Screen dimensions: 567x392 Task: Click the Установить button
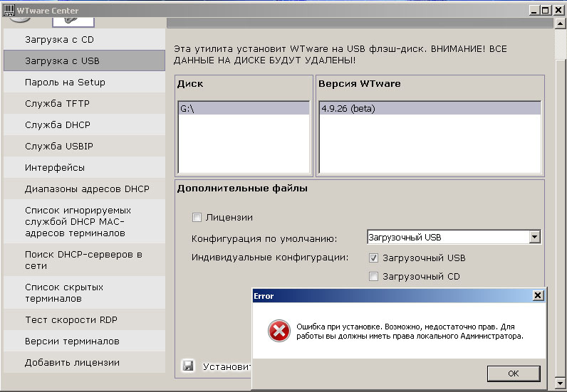click(x=227, y=367)
